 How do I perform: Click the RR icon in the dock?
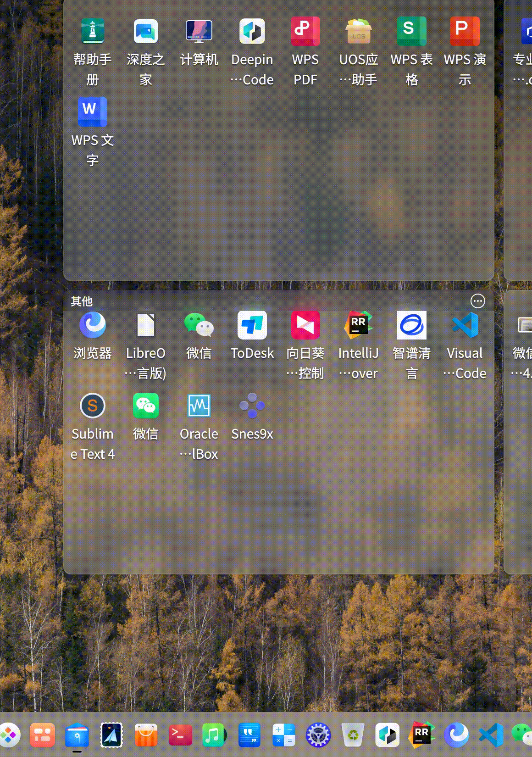(422, 735)
